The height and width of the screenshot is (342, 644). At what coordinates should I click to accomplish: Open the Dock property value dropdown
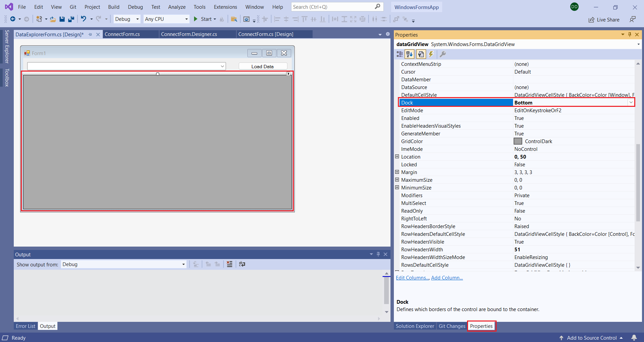[x=631, y=102]
